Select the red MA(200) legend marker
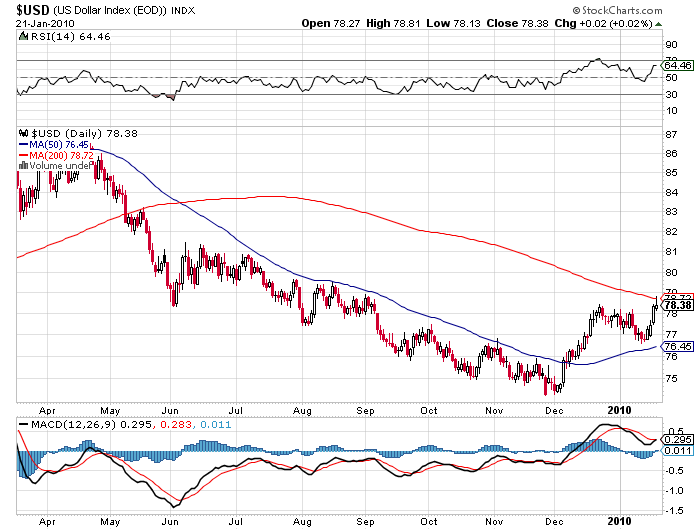Screen dimensions: 700x530 click(24, 155)
